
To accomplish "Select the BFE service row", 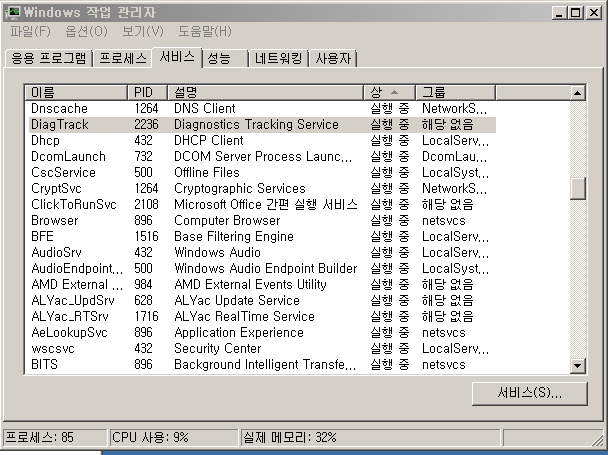I will [x=262, y=236].
